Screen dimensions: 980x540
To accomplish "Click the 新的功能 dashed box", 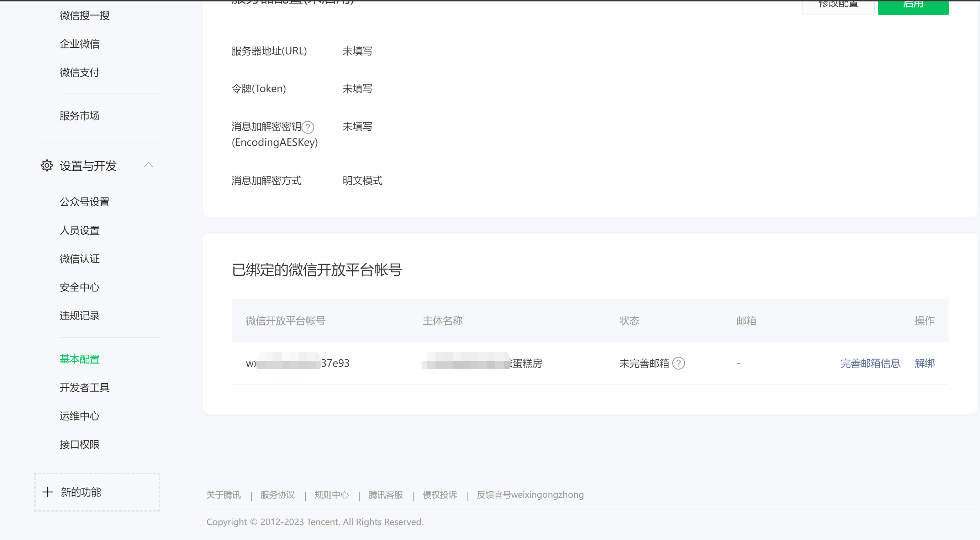I will 97,492.
